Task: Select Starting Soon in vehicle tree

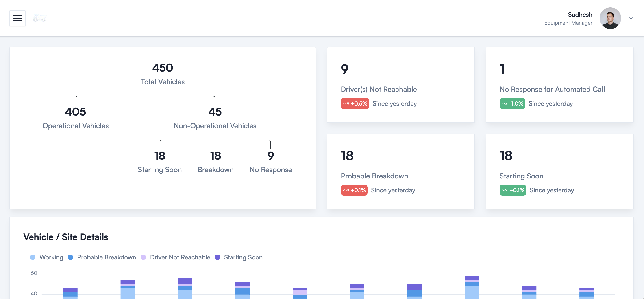Action: (x=160, y=170)
